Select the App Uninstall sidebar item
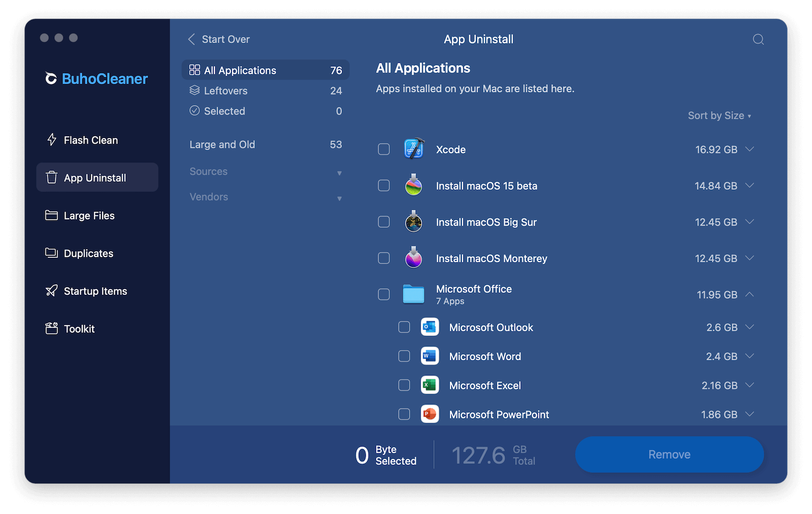Viewport: 812px width, 514px height. [97, 177]
